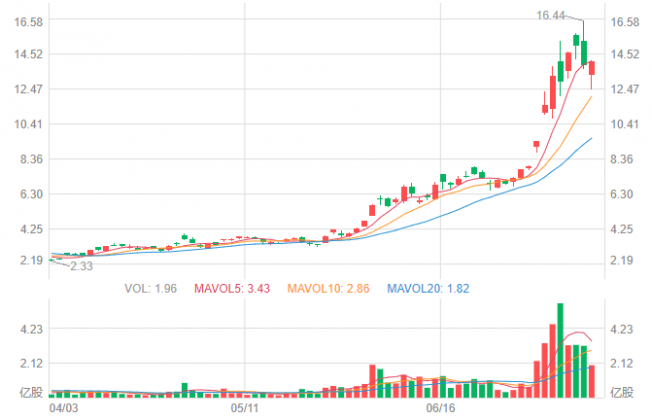This screenshot has height=420, width=652.
Task: Click the 06/16 date axis label
Action: [440, 408]
